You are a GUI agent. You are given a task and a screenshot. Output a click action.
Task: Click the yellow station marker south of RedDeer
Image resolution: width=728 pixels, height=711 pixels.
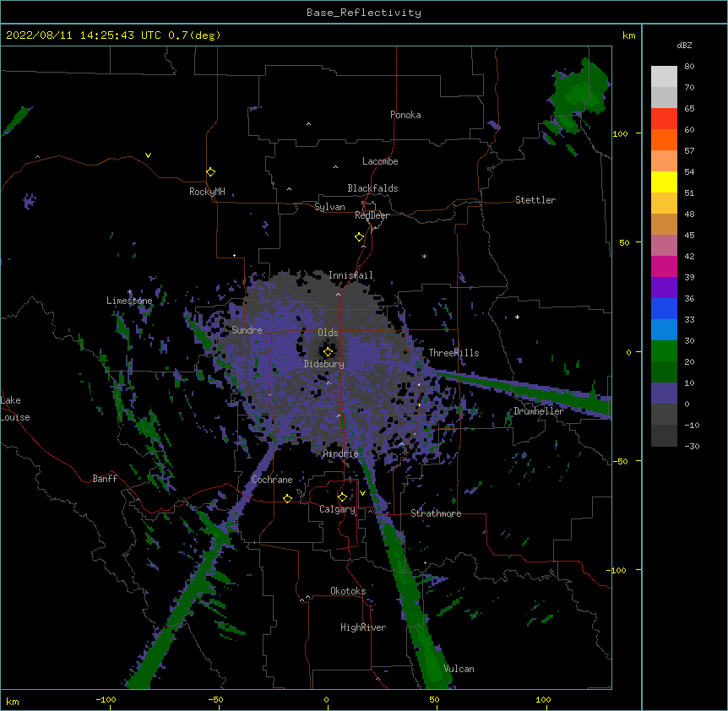point(360,237)
